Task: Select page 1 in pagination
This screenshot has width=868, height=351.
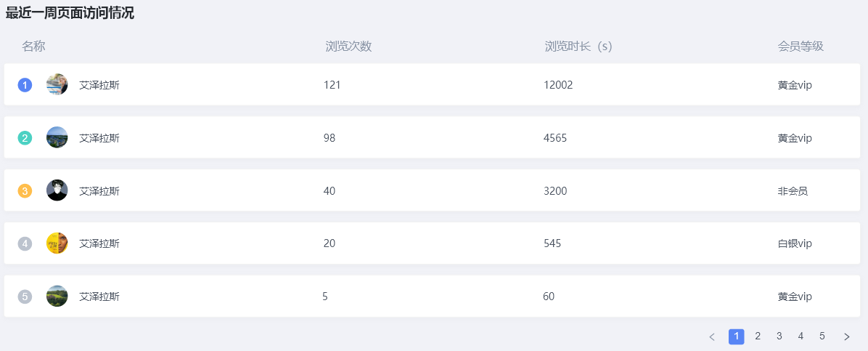Action: point(736,336)
